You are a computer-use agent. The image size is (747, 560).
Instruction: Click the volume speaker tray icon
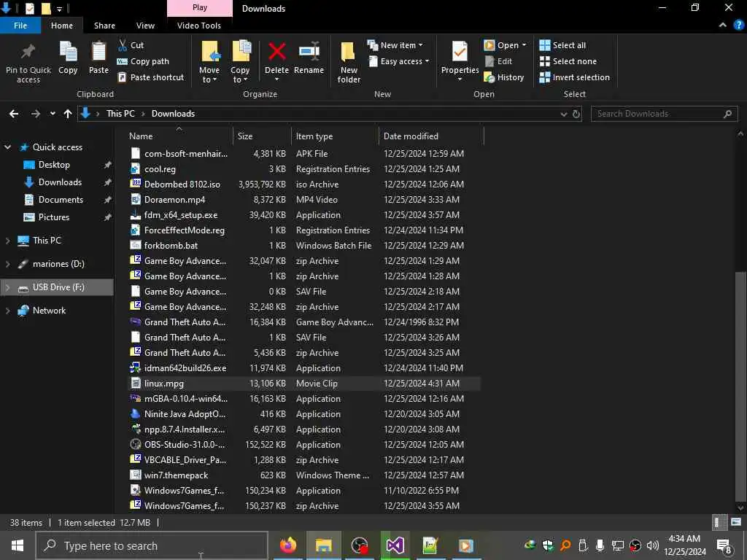point(653,545)
